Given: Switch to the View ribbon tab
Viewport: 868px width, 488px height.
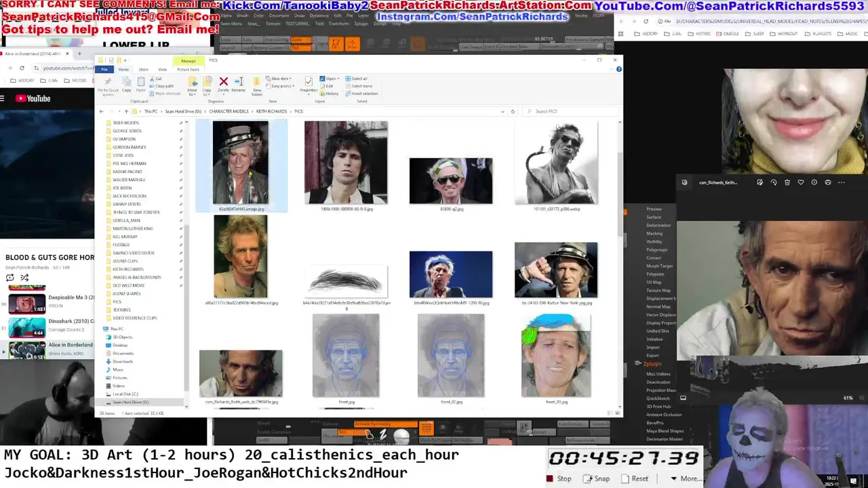Looking at the screenshot, I should (x=162, y=69).
